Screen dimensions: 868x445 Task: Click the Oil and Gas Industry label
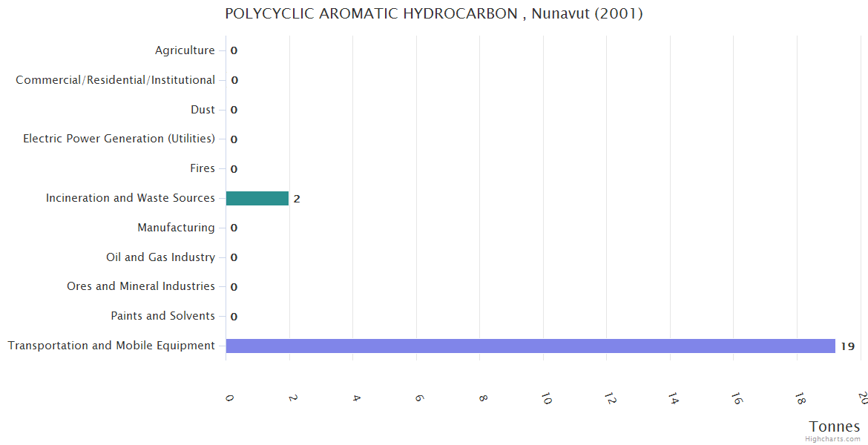(160, 257)
